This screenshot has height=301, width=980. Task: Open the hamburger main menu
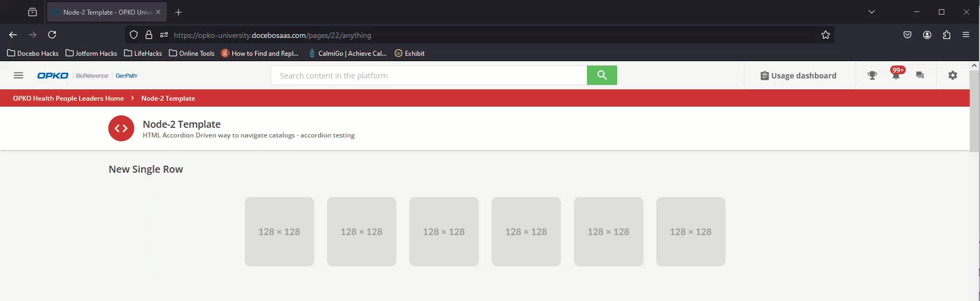point(18,75)
